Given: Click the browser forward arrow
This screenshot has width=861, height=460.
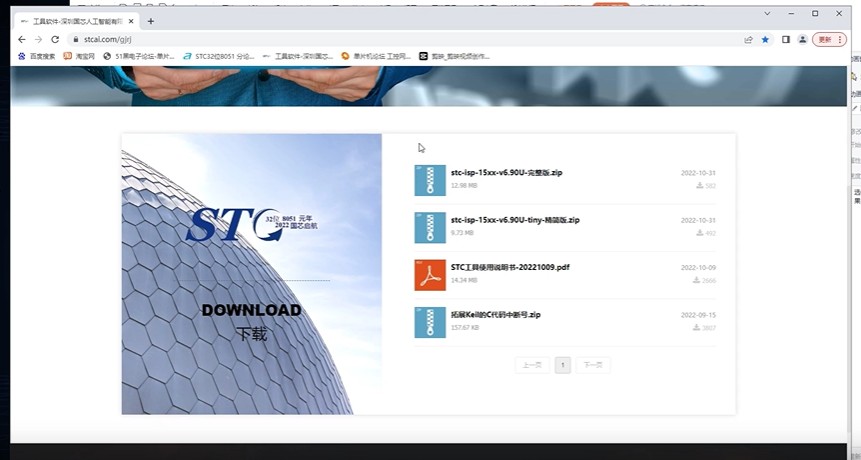Looking at the screenshot, I should (x=38, y=40).
